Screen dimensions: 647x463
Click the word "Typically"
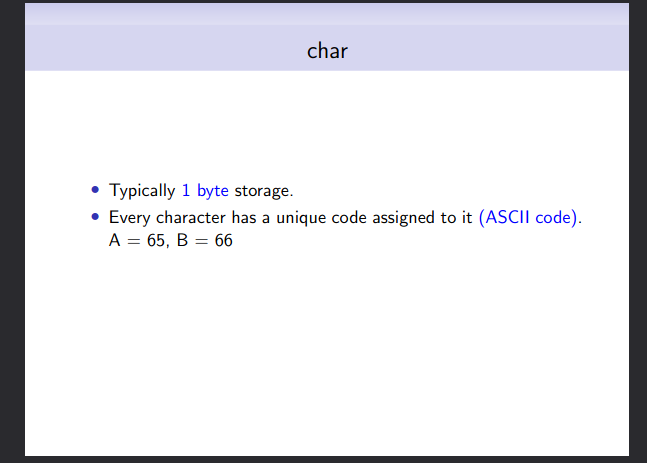(x=142, y=191)
